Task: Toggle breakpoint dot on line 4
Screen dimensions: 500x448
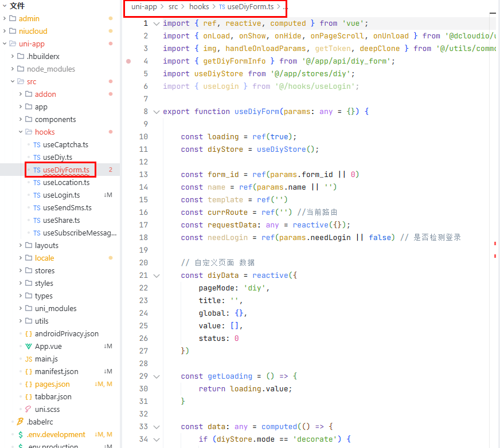Action: coord(128,61)
